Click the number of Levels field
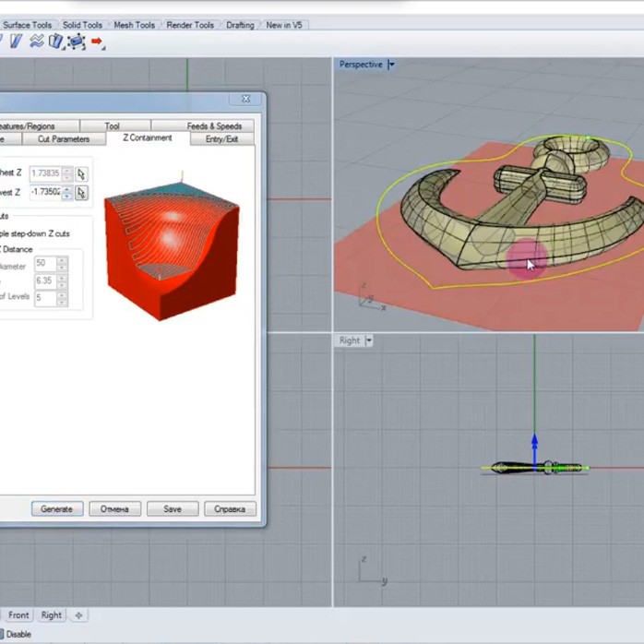 [x=45, y=298]
